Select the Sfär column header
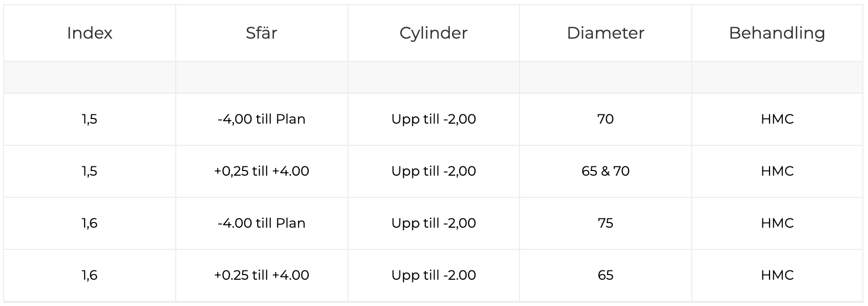Image resolution: width=868 pixels, height=306 pixels. click(261, 33)
